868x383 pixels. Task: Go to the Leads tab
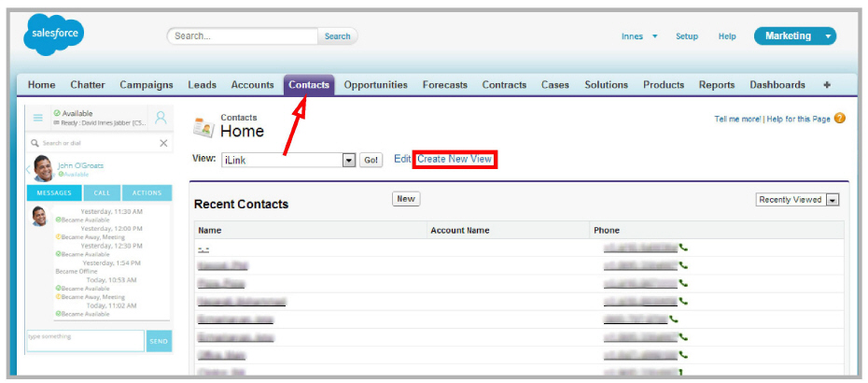[x=202, y=85]
